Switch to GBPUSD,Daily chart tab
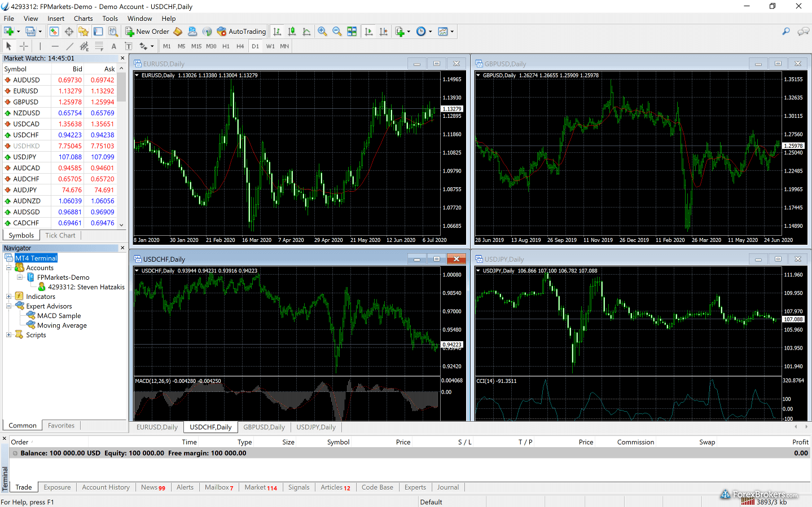 coord(264,427)
